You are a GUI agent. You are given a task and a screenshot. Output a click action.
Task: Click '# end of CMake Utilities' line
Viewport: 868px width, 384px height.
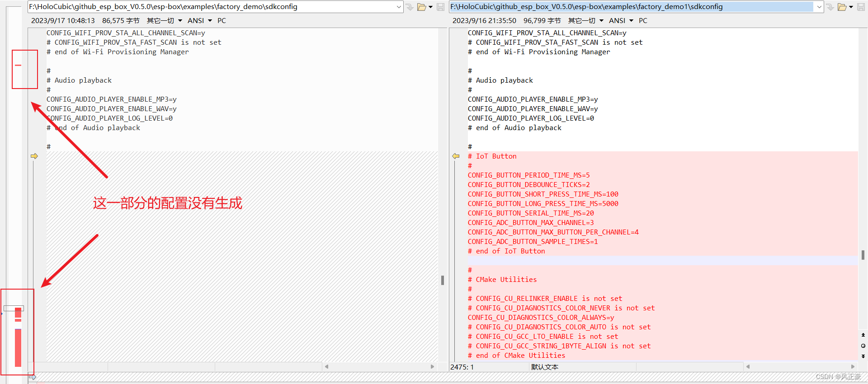[x=516, y=356]
